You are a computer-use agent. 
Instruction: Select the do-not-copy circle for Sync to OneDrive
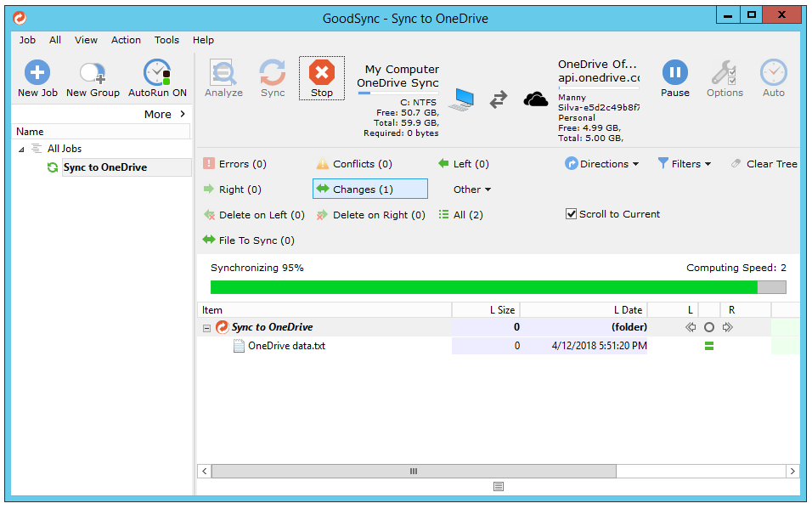(x=709, y=327)
